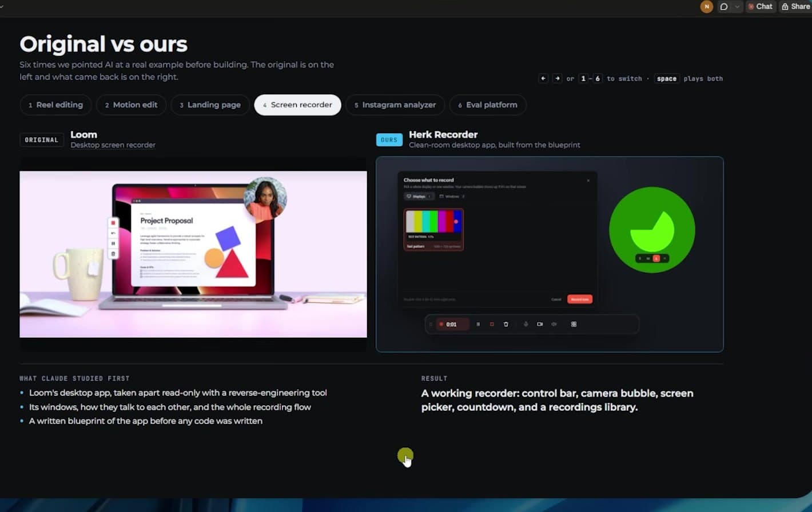
Task: Switch to the Instagram analyzer tab
Action: point(395,105)
